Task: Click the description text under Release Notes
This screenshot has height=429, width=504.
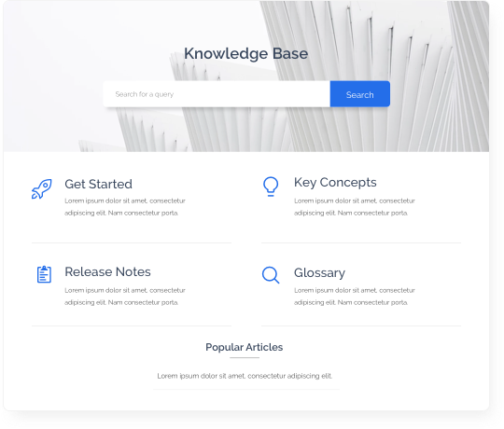Action: click(x=125, y=297)
